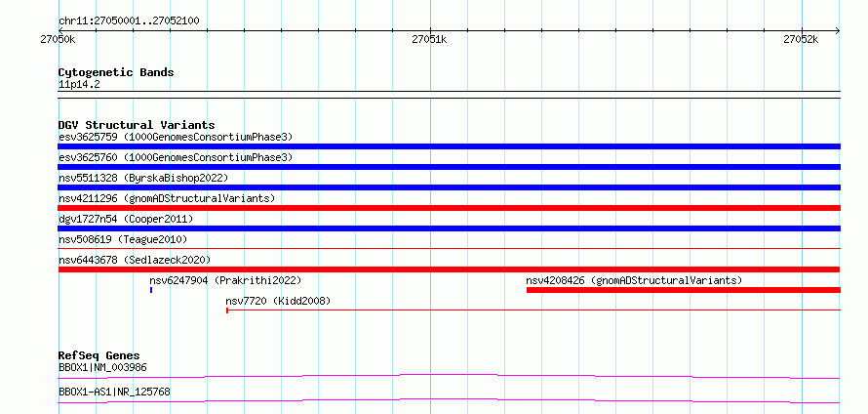Click the 27052k ruler tick label

point(801,39)
